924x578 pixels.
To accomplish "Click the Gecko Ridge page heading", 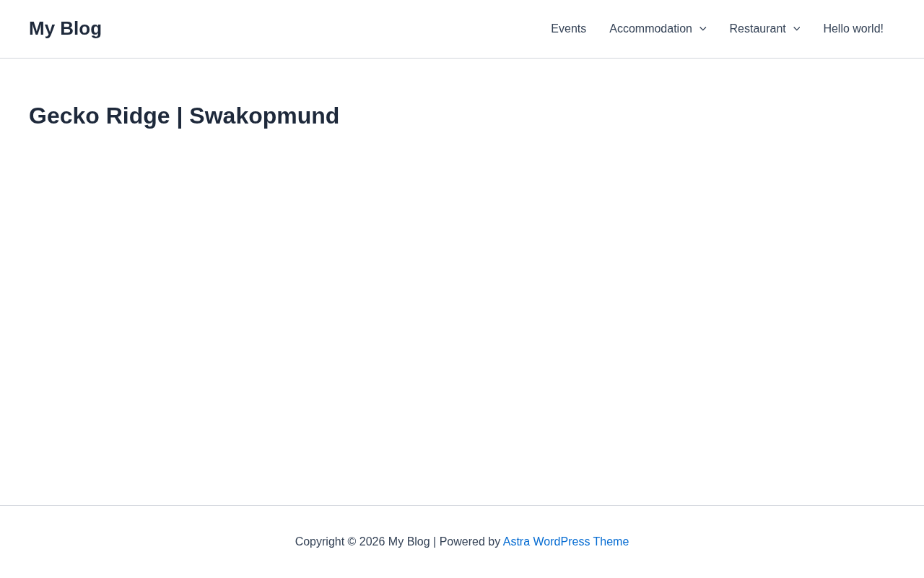I will (184, 116).
